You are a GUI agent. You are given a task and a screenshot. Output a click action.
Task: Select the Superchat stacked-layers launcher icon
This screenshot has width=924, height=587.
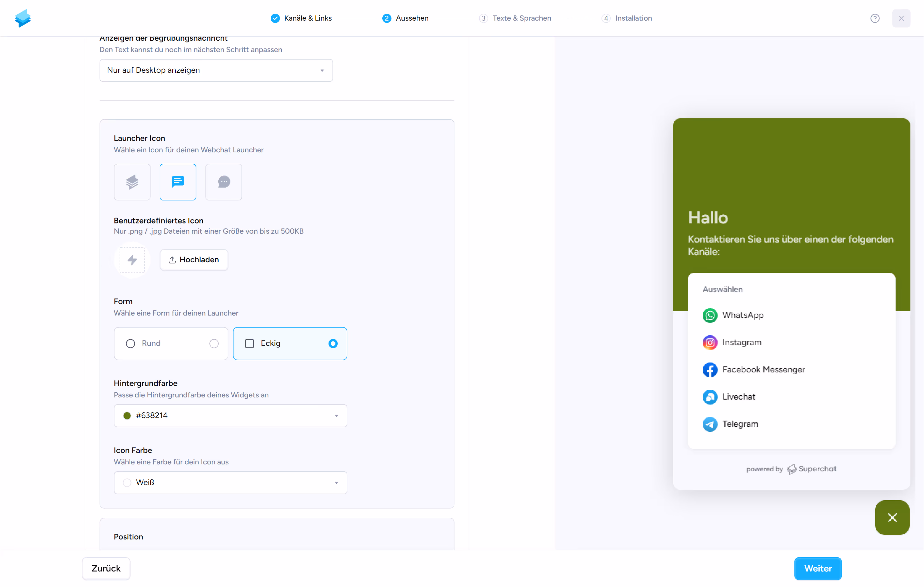coord(132,182)
